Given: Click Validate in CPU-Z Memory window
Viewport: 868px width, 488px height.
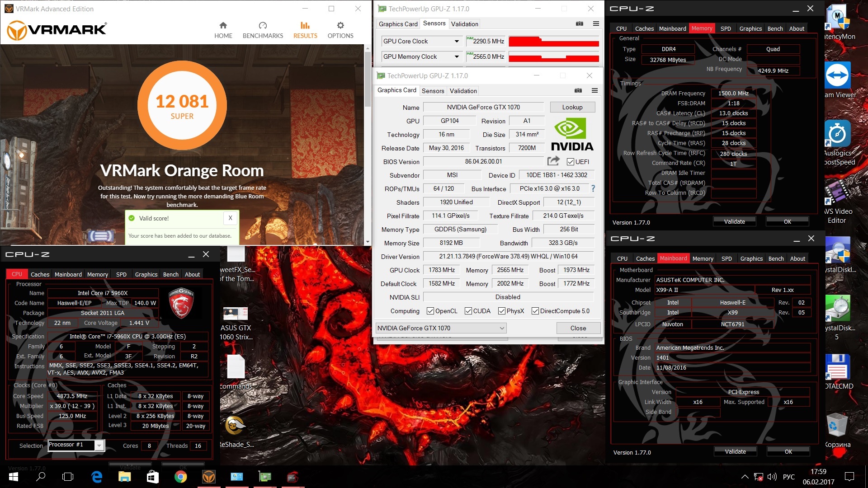Looking at the screenshot, I should tap(734, 221).
